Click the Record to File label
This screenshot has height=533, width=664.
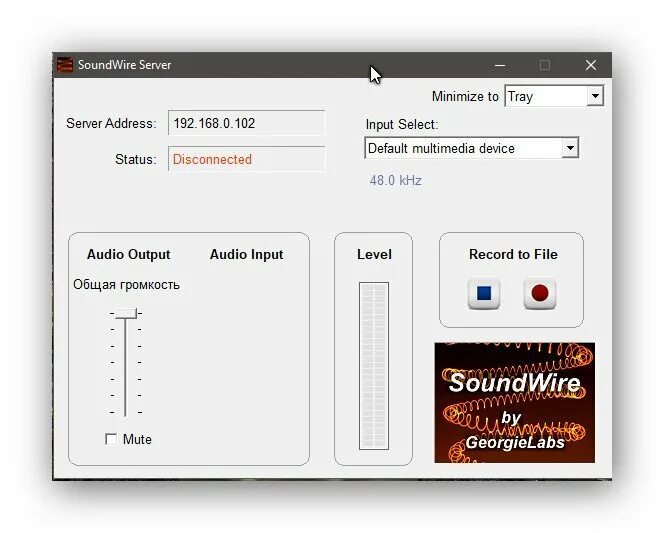pyautogui.click(x=513, y=254)
